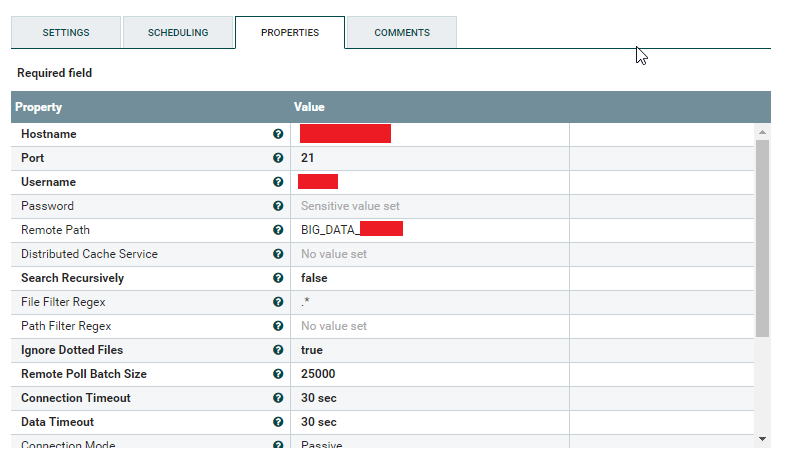Click the Password help question-mark icon

click(x=278, y=206)
